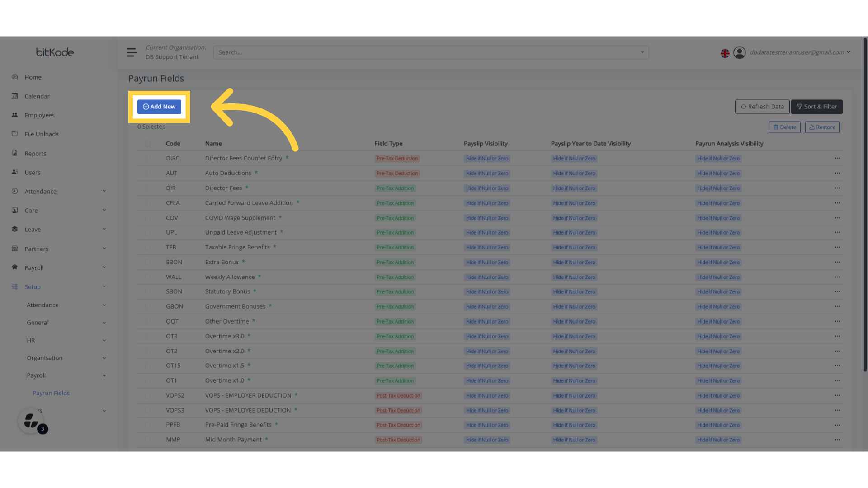Open the Home page from the sidebar
This screenshot has height=488, width=868.
click(x=15, y=77)
